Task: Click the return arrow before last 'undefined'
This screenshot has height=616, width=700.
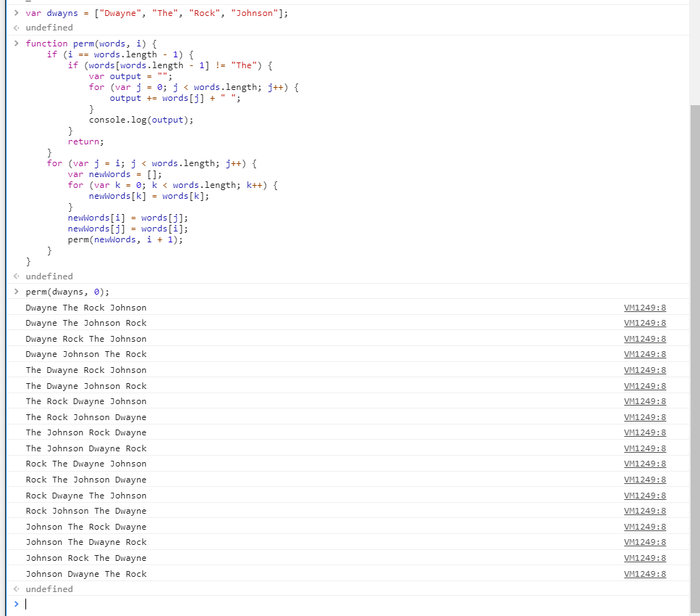Action: pos(17,588)
